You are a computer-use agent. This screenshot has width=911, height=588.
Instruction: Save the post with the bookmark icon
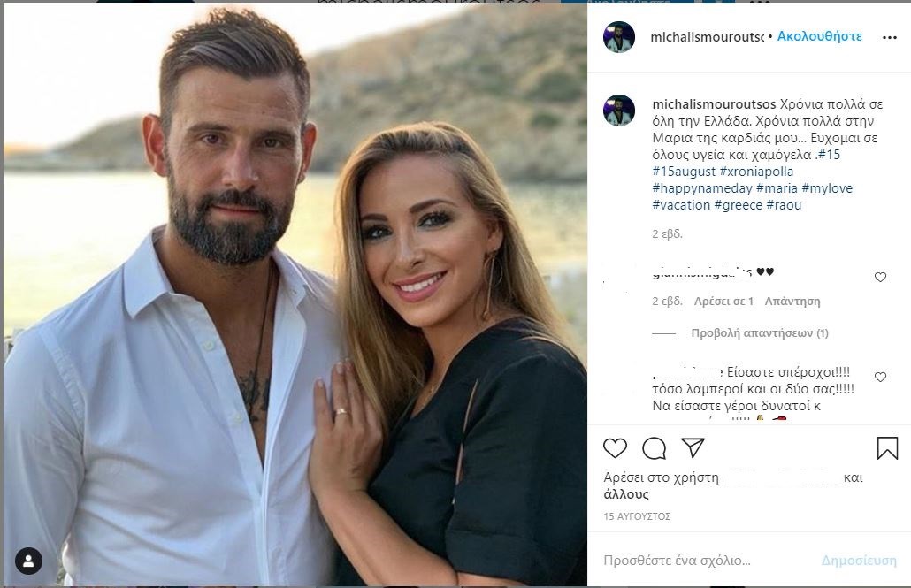(887, 448)
